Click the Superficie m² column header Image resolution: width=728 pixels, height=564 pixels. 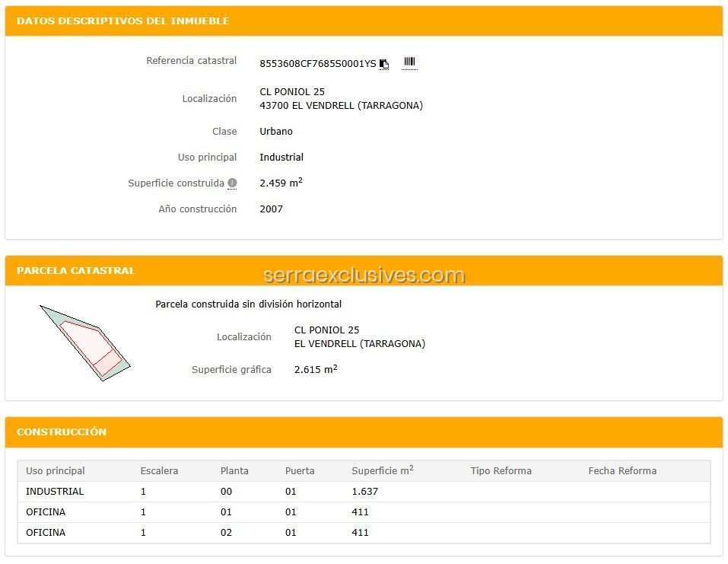(383, 470)
